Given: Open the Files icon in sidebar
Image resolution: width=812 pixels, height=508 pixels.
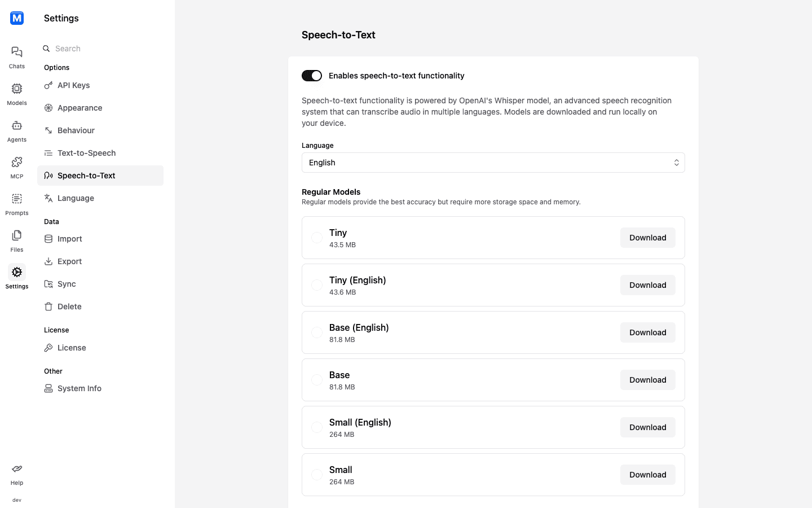Looking at the screenshot, I should coord(17,235).
